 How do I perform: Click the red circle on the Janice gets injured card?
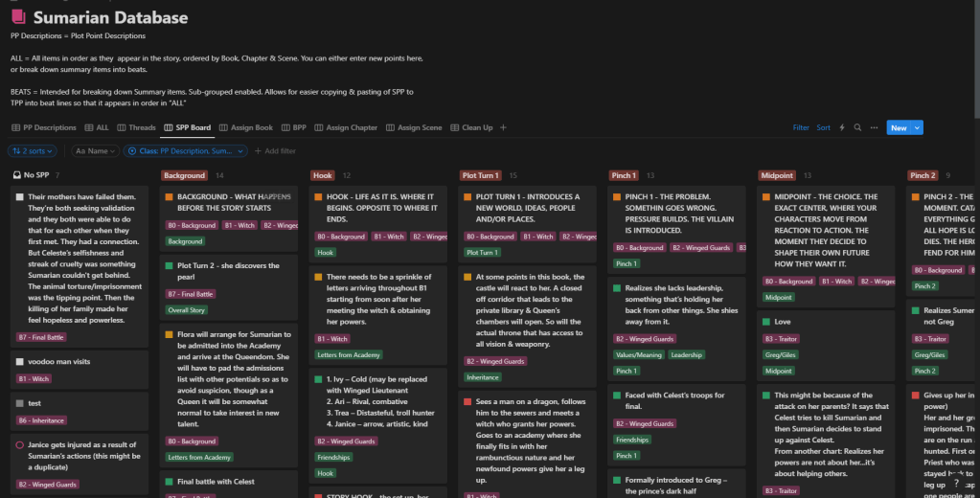coord(19,445)
